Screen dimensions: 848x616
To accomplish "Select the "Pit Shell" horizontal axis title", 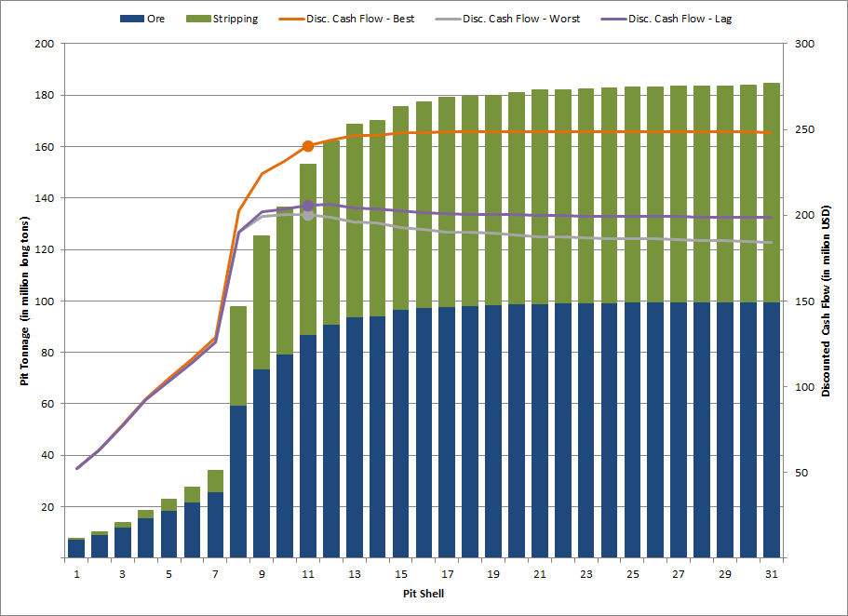I will click(424, 594).
